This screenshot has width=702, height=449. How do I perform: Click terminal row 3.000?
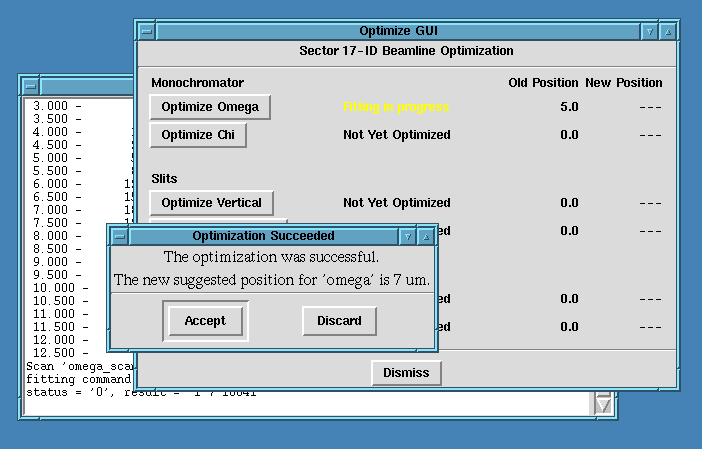click(x=57, y=106)
